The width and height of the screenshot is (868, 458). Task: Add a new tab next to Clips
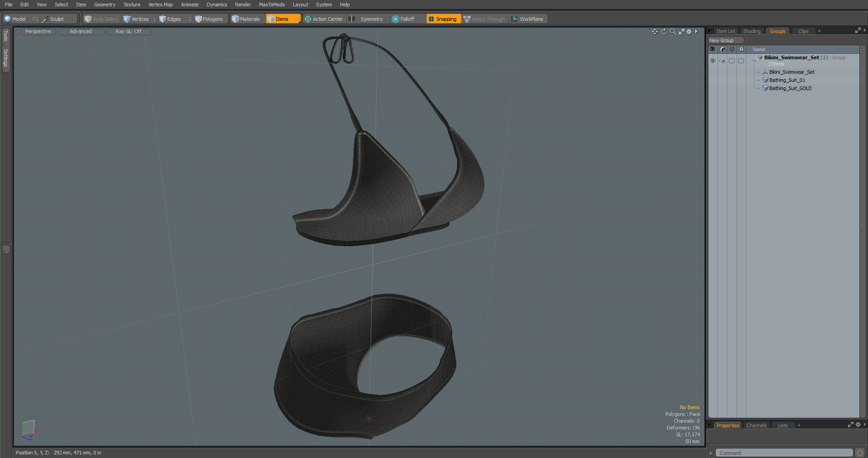819,31
